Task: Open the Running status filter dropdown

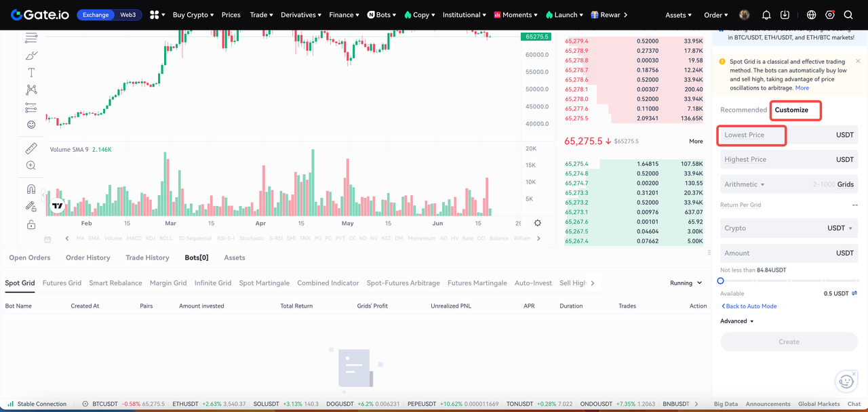Action: (x=686, y=283)
